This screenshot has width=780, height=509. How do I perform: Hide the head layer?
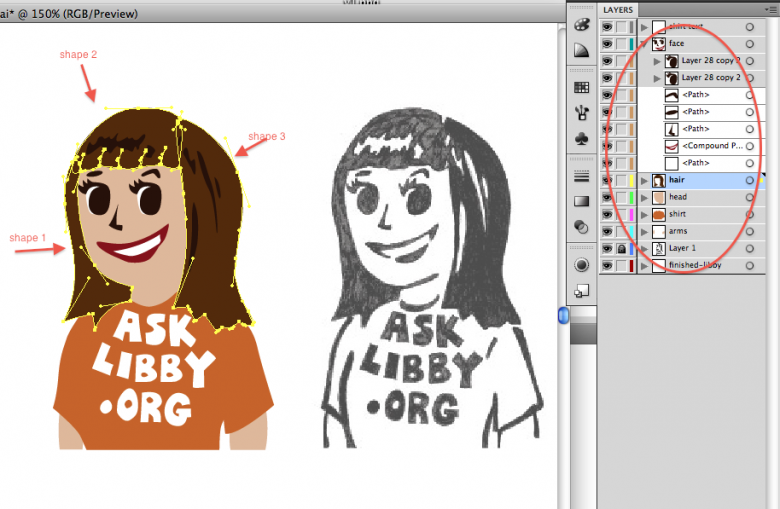click(x=607, y=198)
